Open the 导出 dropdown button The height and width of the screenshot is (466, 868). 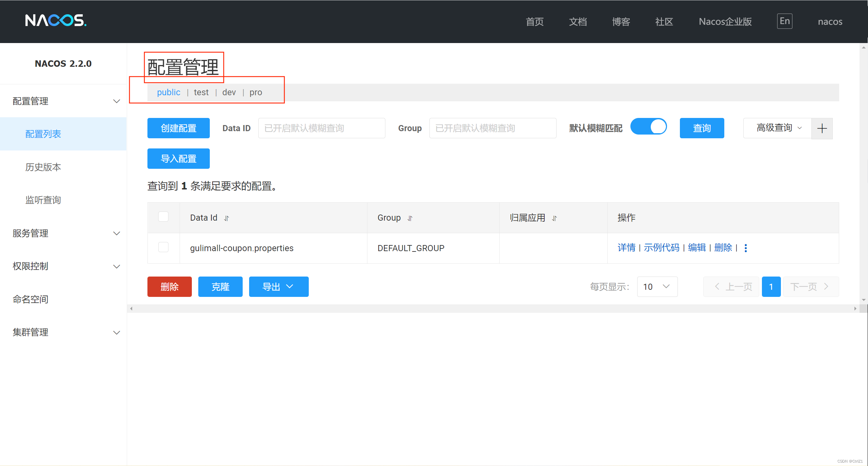coord(279,287)
